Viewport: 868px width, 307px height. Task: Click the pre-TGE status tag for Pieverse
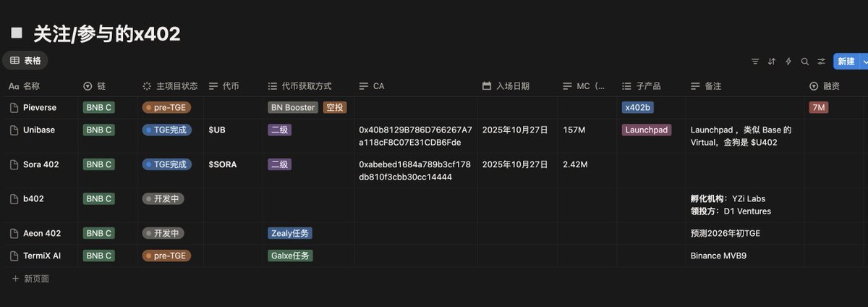[166, 107]
